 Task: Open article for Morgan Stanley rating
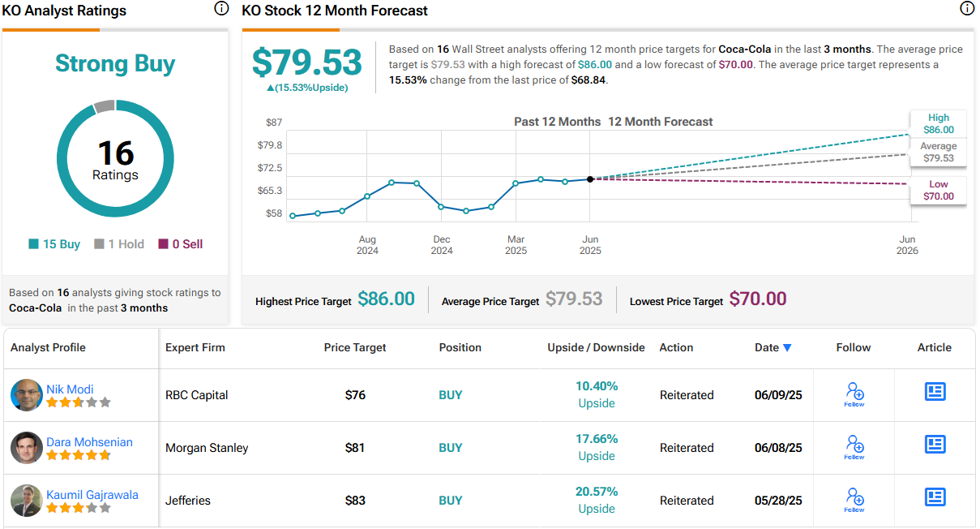click(935, 445)
